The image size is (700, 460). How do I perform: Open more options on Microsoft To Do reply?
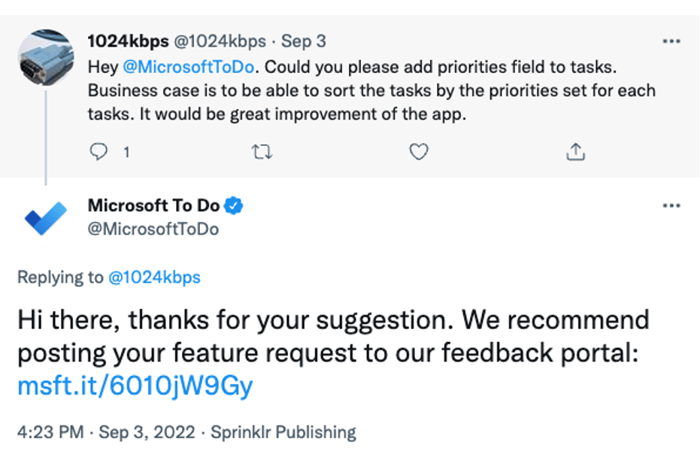(x=671, y=206)
